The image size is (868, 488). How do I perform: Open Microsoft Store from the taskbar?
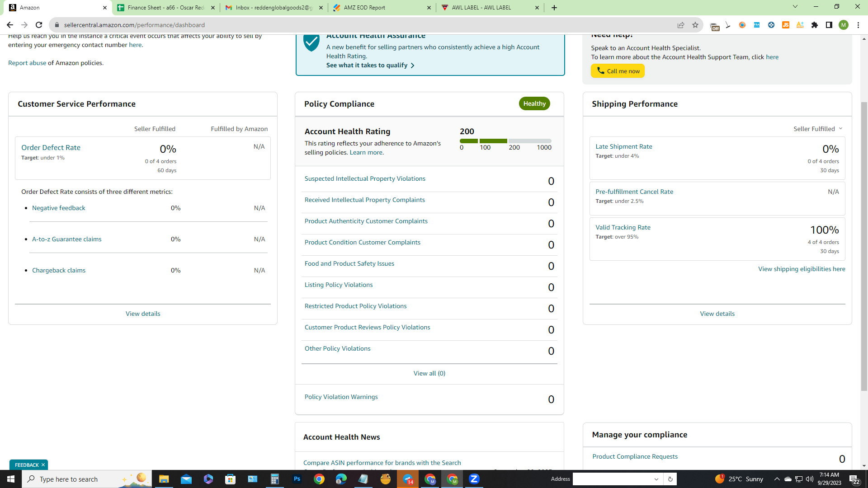coord(231,479)
